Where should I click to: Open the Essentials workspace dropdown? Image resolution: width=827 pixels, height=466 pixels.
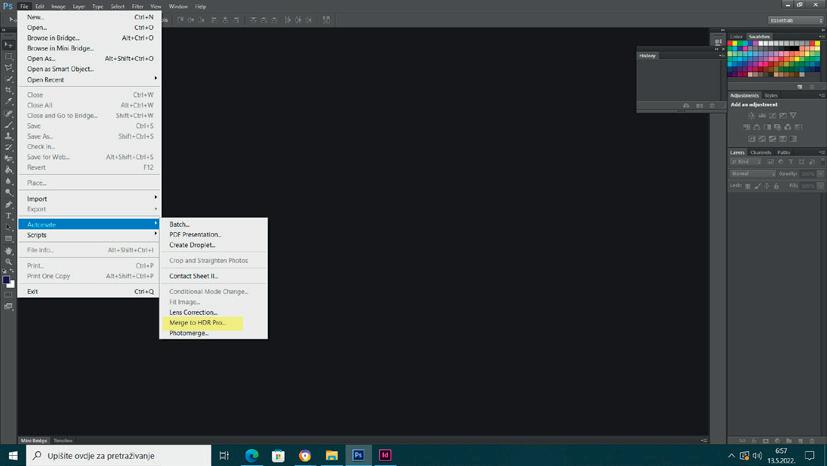coord(796,20)
